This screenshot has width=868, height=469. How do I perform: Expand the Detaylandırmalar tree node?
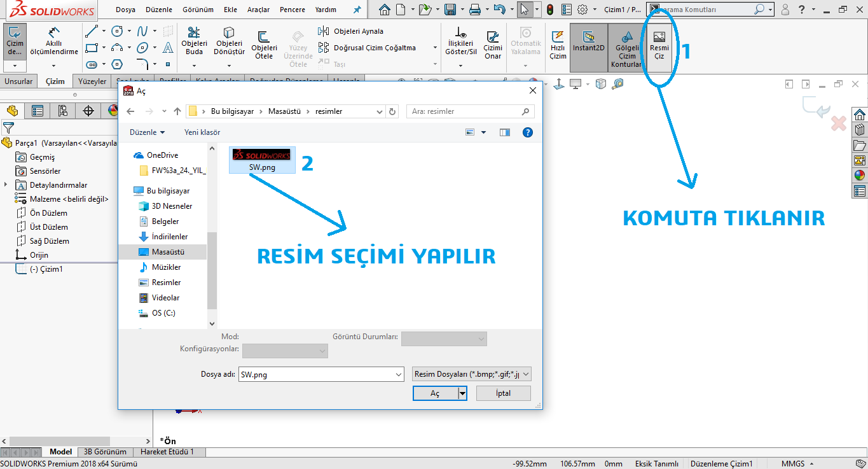pos(6,185)
